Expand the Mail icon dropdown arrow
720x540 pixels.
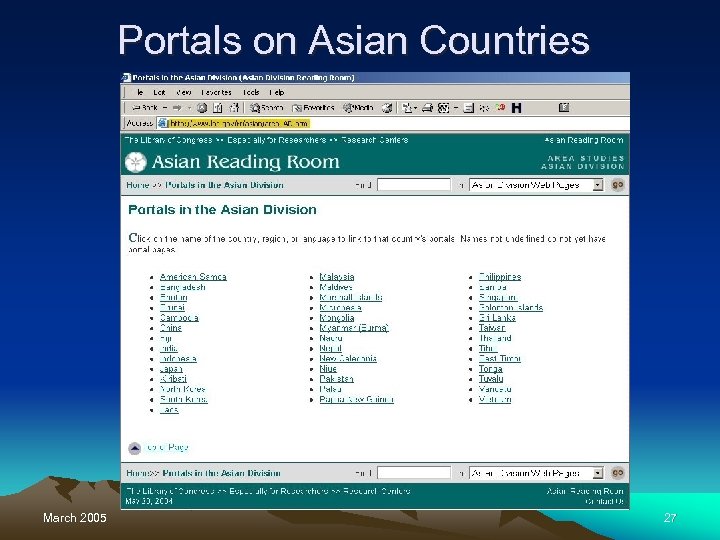(x=415, y=108)
